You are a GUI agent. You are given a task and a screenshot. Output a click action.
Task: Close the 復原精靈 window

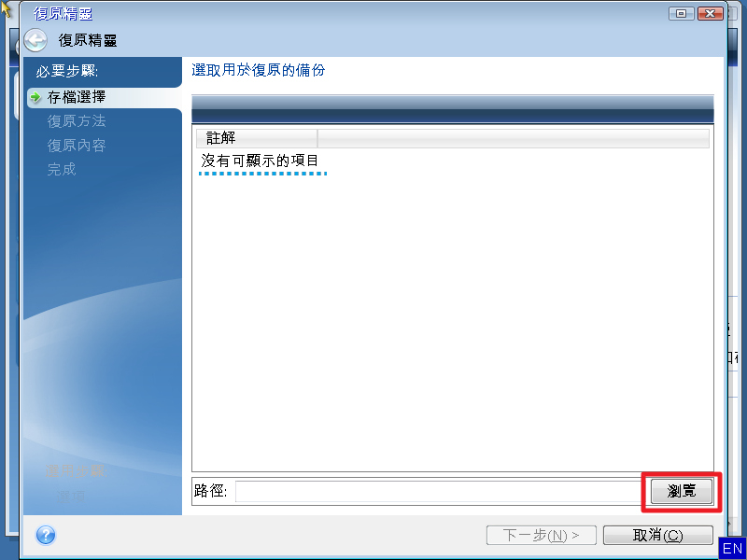coord(710,13)
